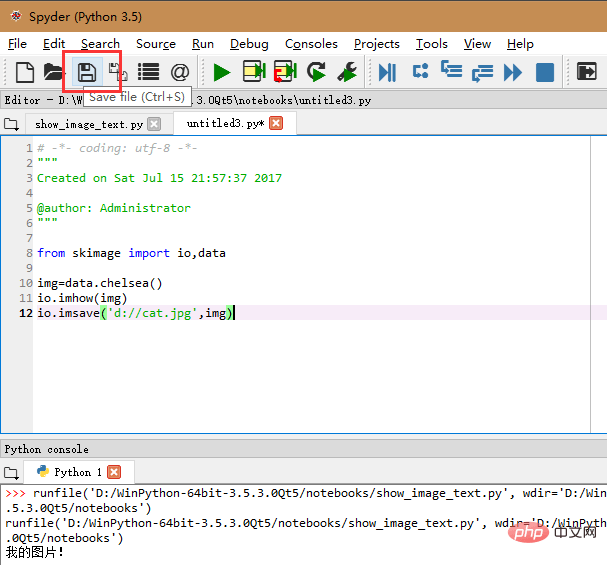The width and height of the screenshot is (607, 565).
Task: Open the Projects menu
Action: tap(377, 44)
